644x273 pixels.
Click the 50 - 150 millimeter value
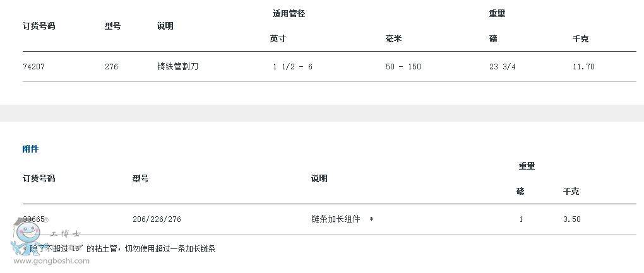403,66
